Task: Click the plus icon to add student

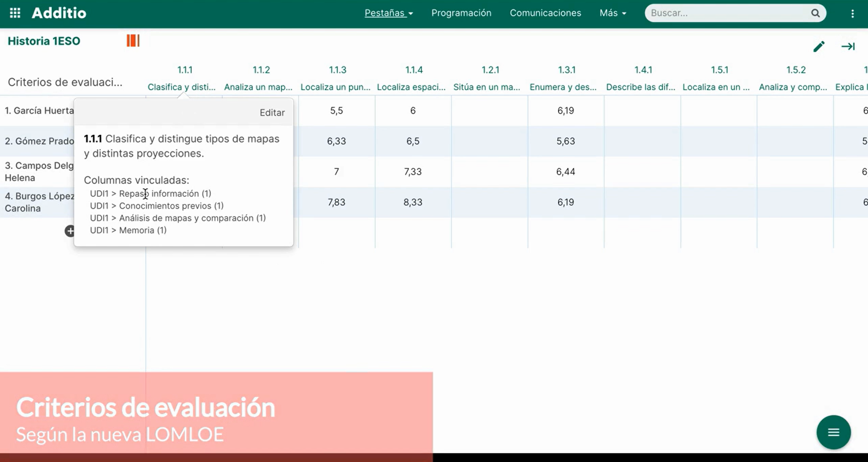Action: click(x=70, y=231)
